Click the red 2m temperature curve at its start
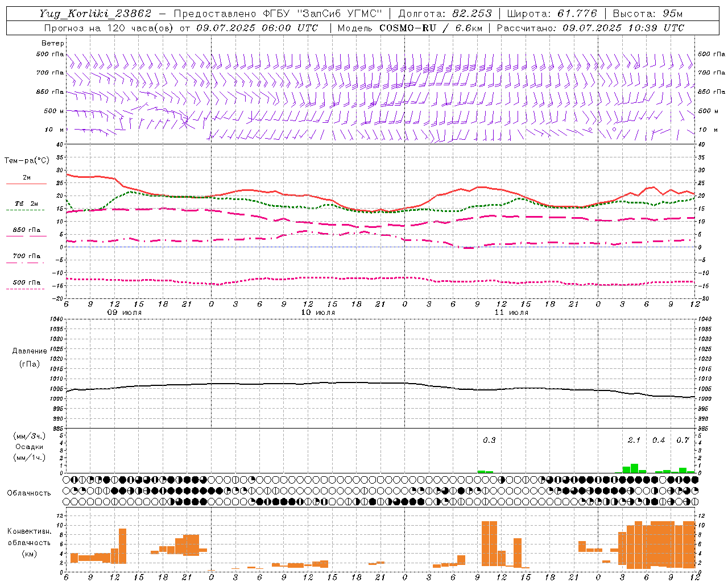The image size is (728, 582). click(x=68, y=174)
